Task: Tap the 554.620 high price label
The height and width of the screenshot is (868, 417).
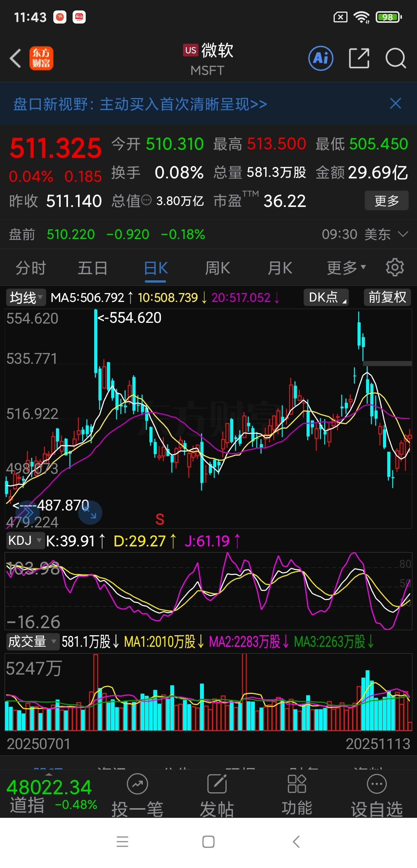Action: pos(130,318)
